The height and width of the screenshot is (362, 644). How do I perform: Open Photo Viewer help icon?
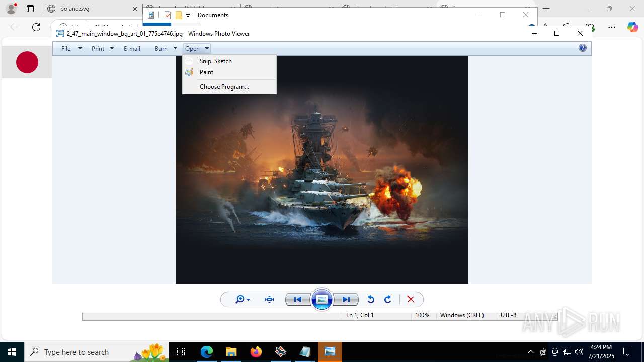coord(583,48)
